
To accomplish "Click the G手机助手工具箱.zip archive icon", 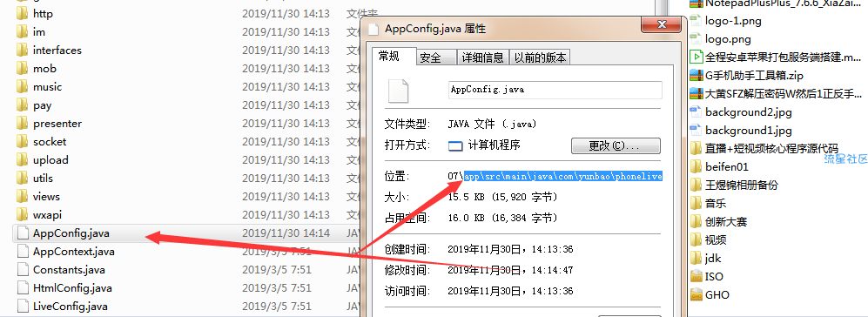I will [696, 76].
